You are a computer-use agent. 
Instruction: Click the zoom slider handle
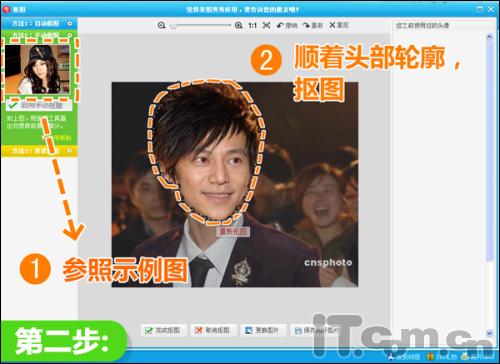click(x=173, y=25)
